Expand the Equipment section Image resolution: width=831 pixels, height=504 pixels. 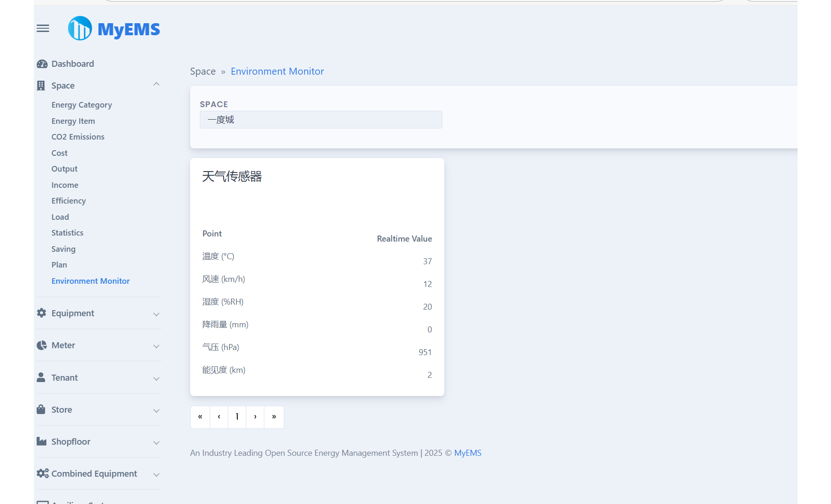tap(156, 313)
